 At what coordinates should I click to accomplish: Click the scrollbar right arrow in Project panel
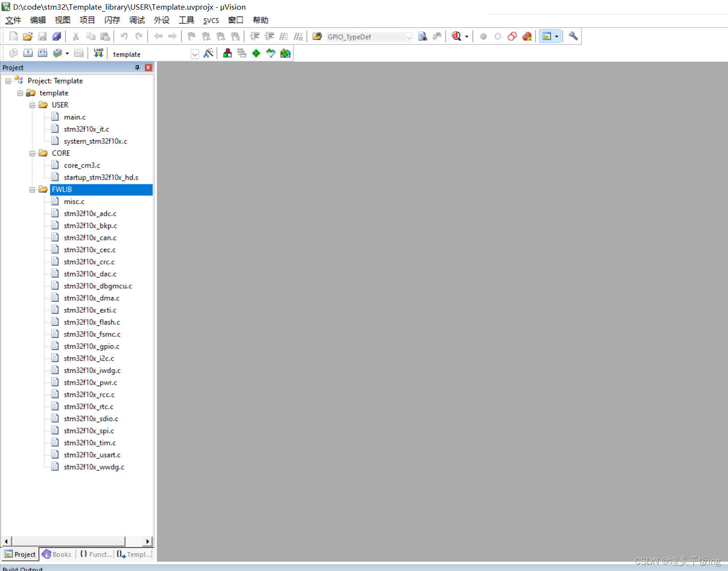click(148, 541)
